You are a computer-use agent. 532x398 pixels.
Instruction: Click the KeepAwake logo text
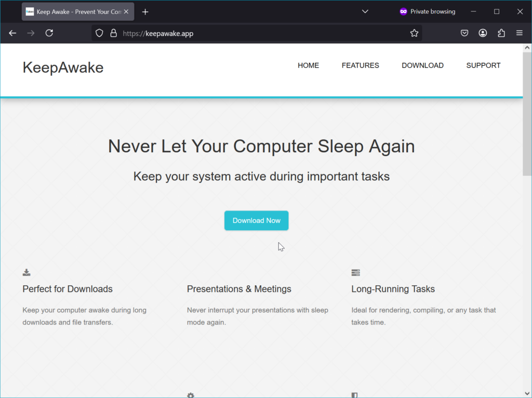62,68
